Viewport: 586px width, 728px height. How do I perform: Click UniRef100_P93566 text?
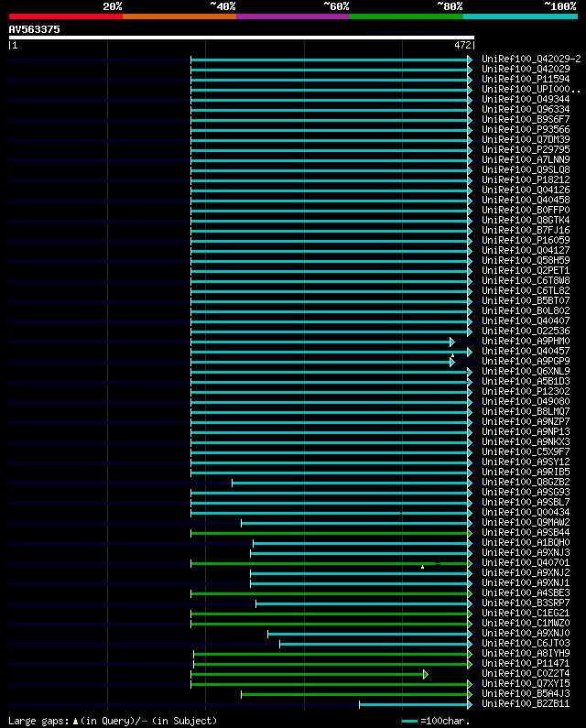click(526, 129)
